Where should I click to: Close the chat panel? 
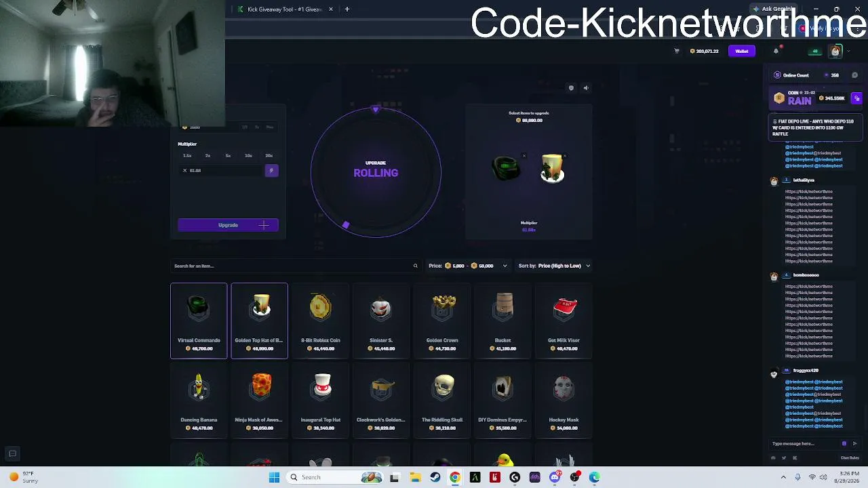(x=854, y=75)
